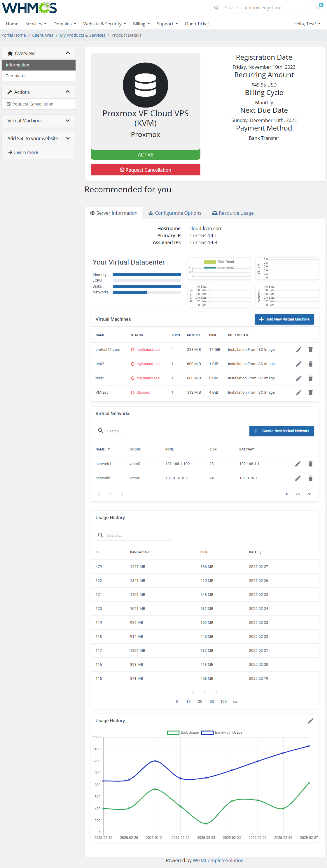Edit the Usage History chart settings
The height and width of the screenshot is (868, 327).
click(310, 721)
